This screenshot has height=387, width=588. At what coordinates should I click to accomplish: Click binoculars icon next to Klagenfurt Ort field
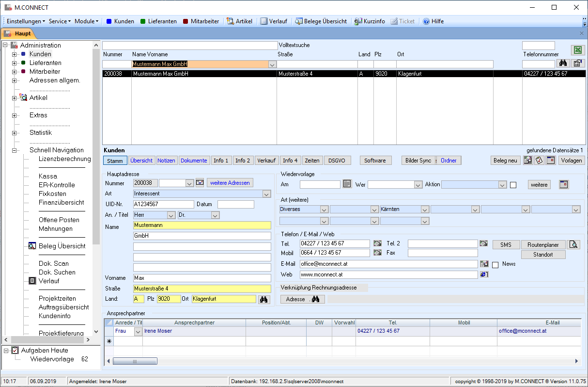pos(264,299)
